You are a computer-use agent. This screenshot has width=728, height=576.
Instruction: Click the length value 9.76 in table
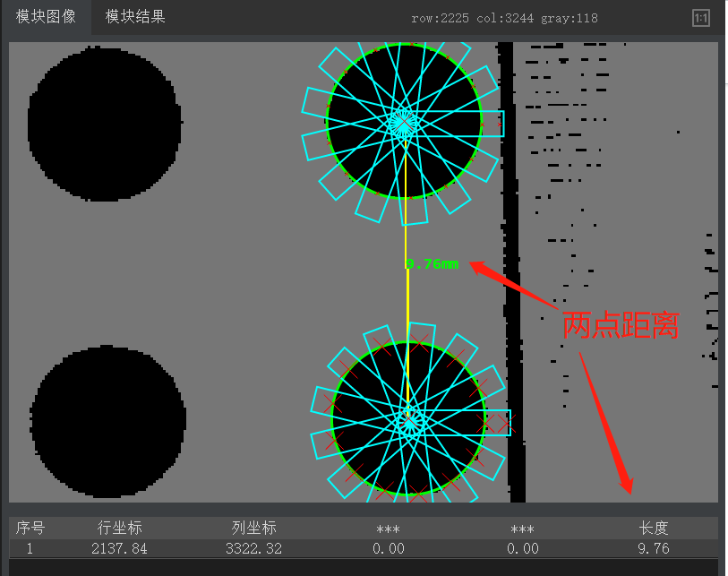(654, 548)
